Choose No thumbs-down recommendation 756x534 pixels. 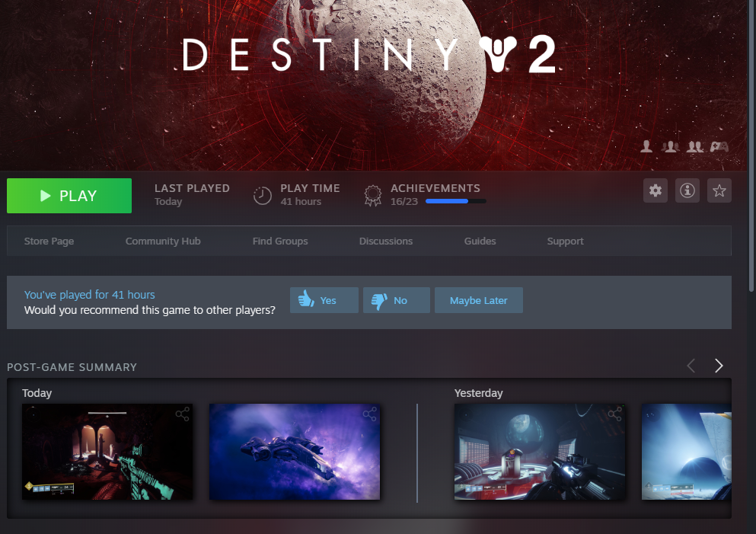(x=397, y=300)
